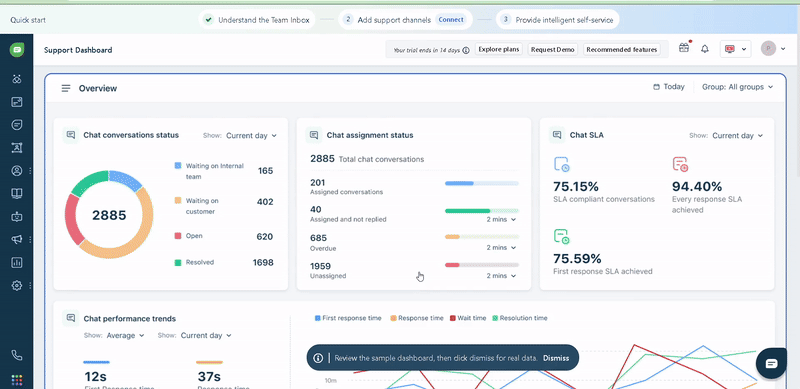Click the Explore plans button

498,49
